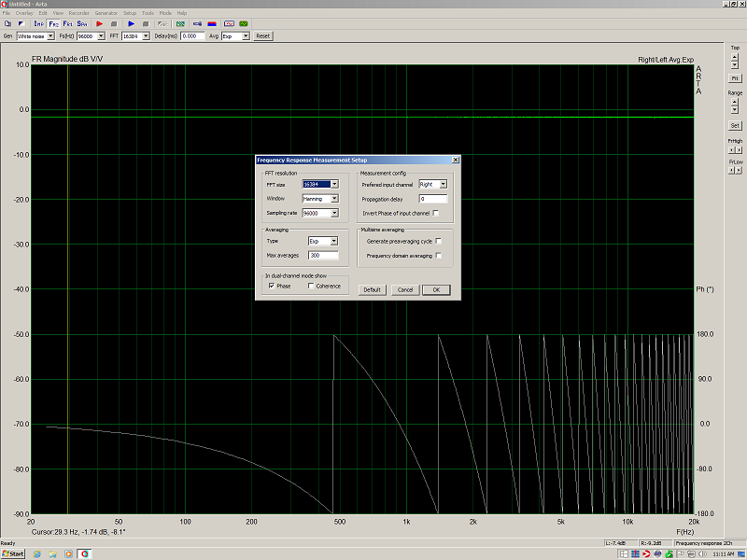Open the Generator menu
The image size is (747, 560).
(x=106, y=13)
